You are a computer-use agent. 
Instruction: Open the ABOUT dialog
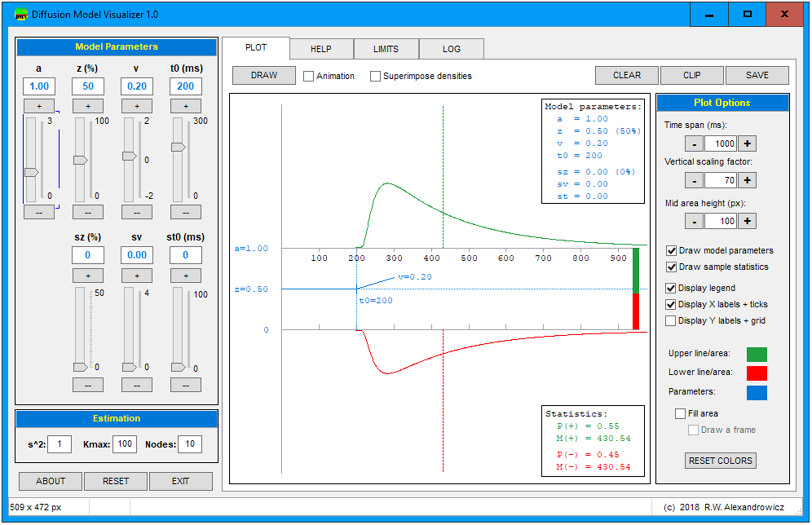[50, 481]
